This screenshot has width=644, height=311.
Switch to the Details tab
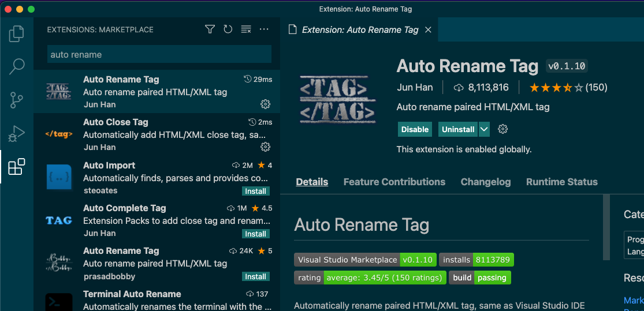(312, 182)
